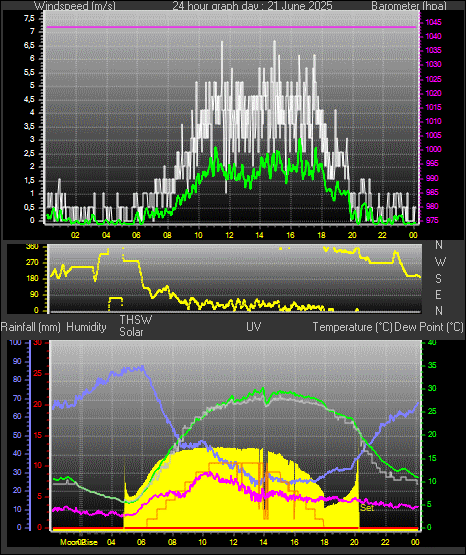
Task: Select the 5,5 value on windspeed axis
Action: [x=29, y=72]
